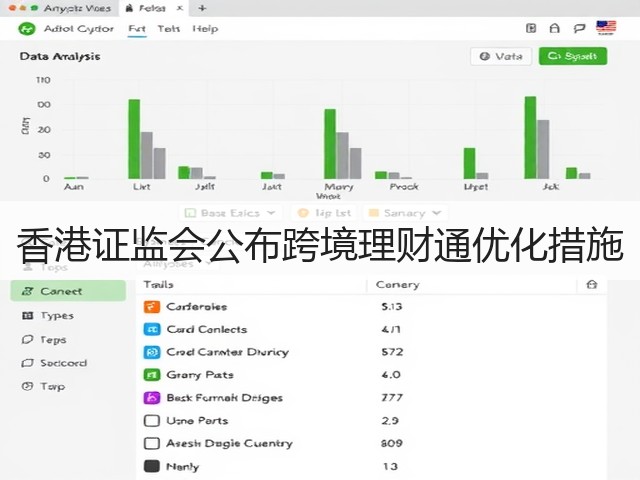Click the Tip Lst button
The width and height of the screenshot is (640, 480).
point(324,213)
